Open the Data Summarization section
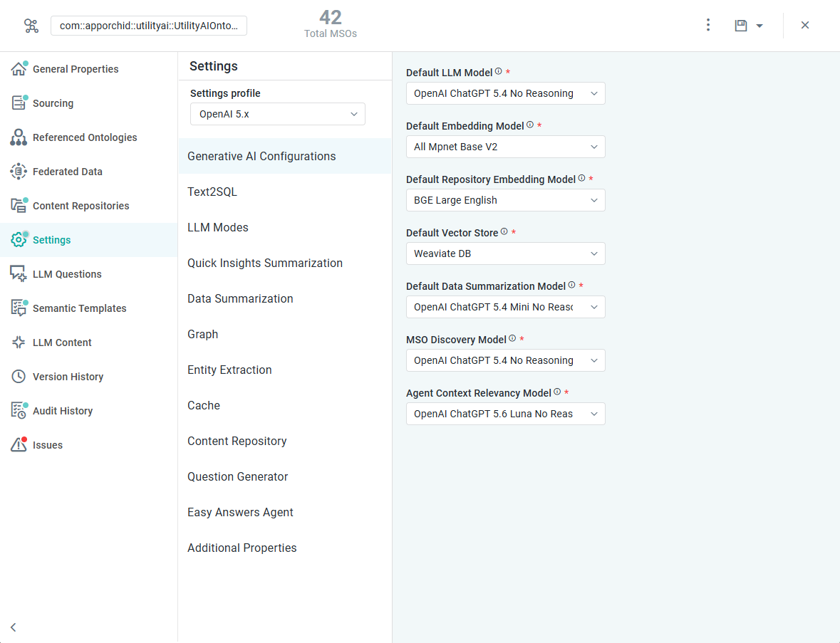This screenshot has width=840, height=643. tap(285, 299)
